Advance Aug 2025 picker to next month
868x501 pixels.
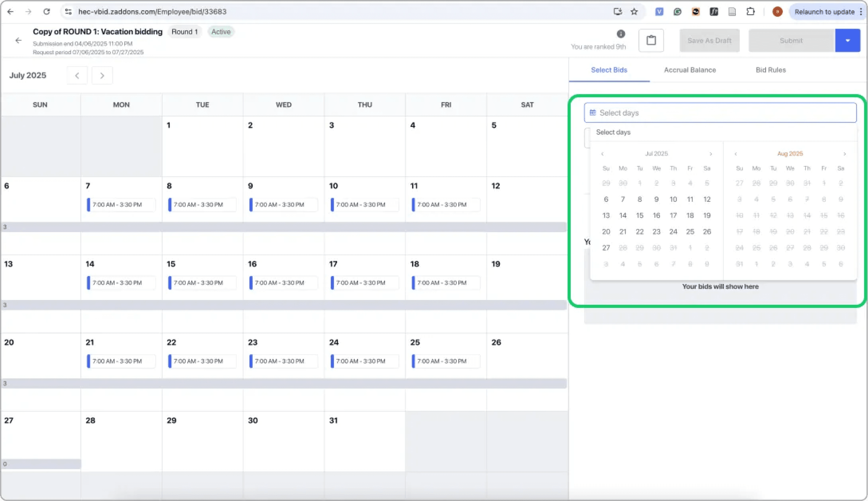tap(844, 154)
